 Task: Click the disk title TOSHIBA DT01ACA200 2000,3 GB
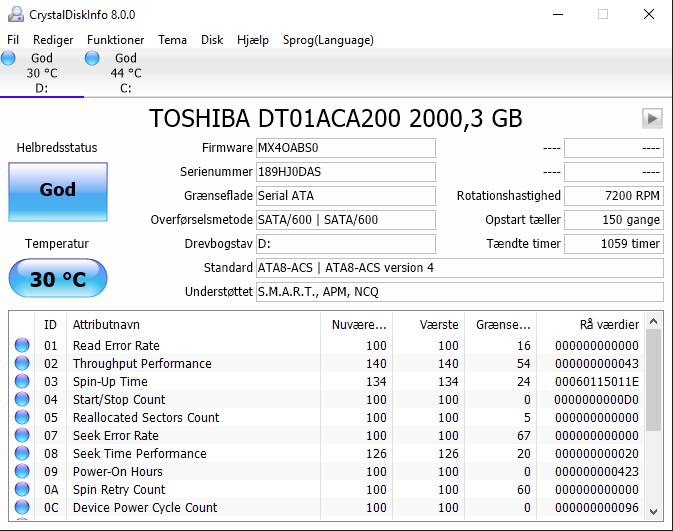[336, 118]
